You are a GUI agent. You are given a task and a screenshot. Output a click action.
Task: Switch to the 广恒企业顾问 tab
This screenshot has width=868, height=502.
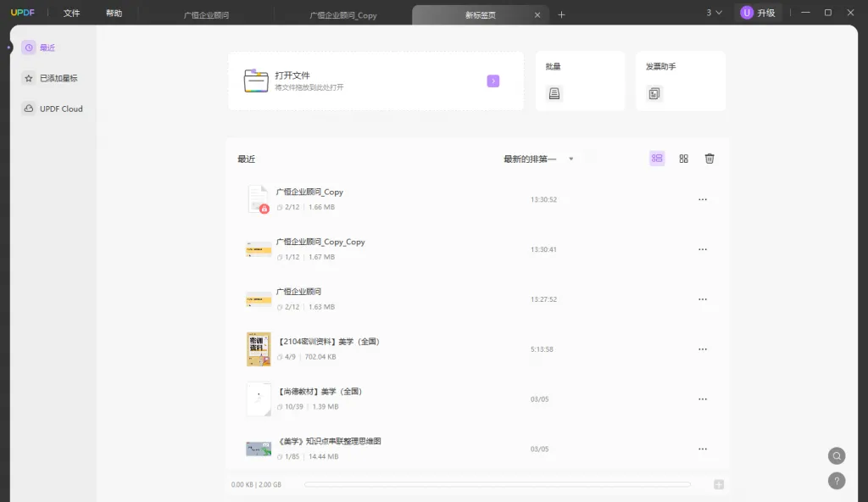coord(206,15)
